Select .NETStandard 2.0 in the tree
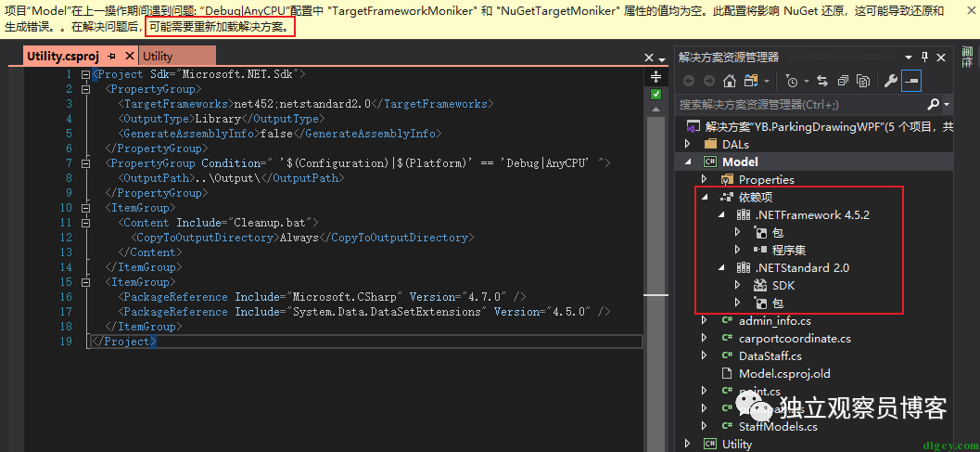 point(803,268)
